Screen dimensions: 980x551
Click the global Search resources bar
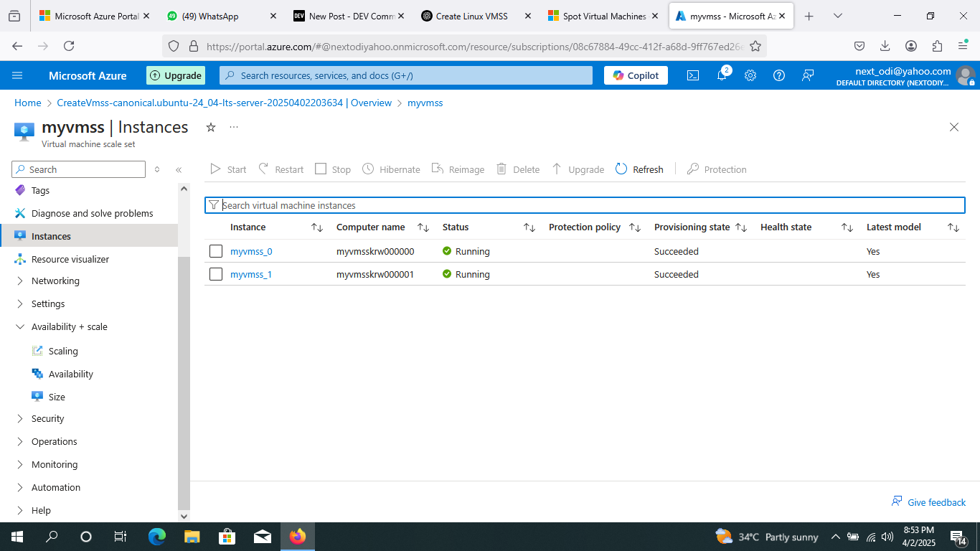click(x=406, y=75)
